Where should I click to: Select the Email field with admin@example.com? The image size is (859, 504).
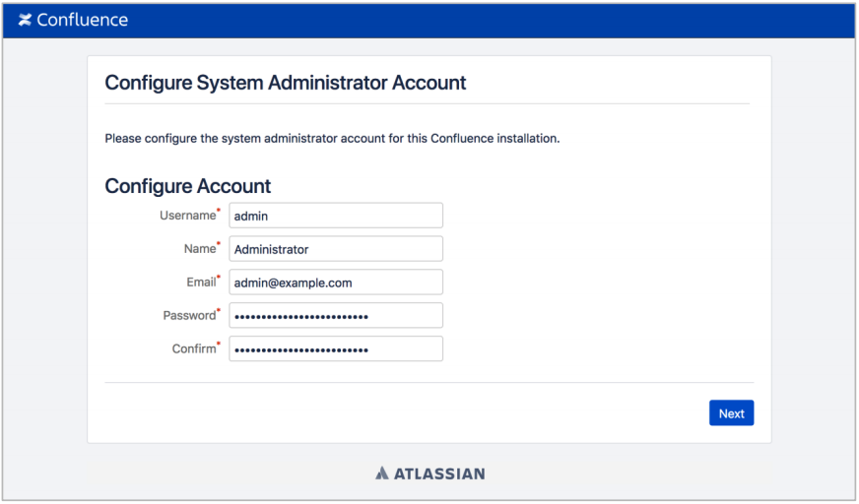pos(336,283)
